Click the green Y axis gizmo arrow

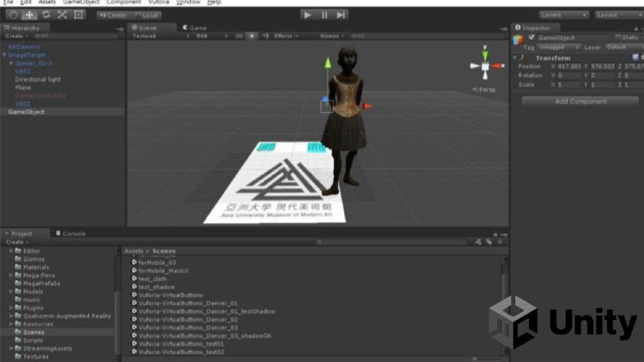point(328,63)
